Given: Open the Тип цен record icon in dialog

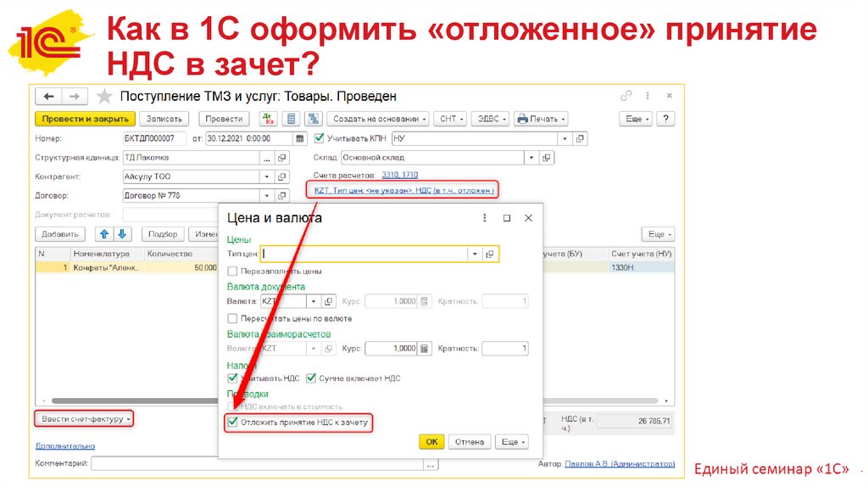Looking at the screenshot, I should [489, 254].
